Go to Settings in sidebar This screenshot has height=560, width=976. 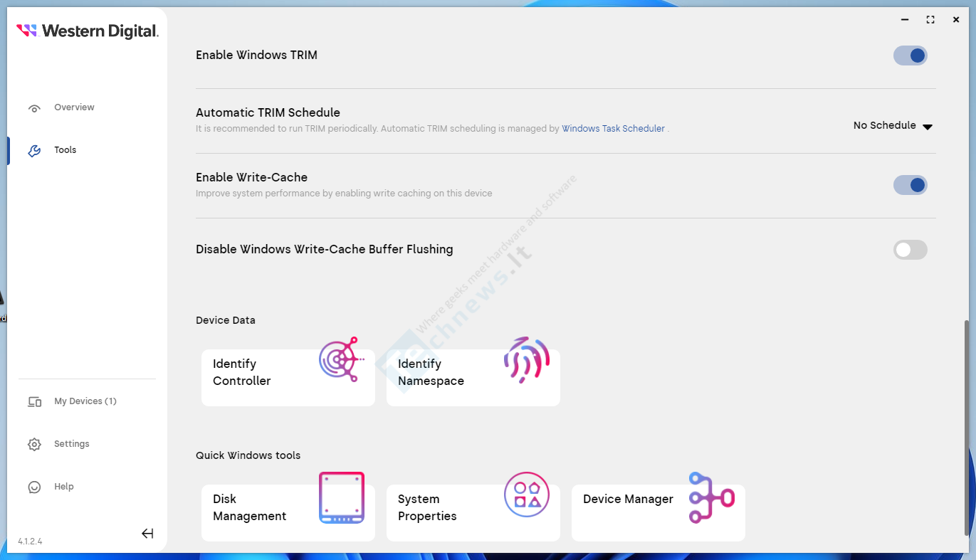tap(72, 444)
